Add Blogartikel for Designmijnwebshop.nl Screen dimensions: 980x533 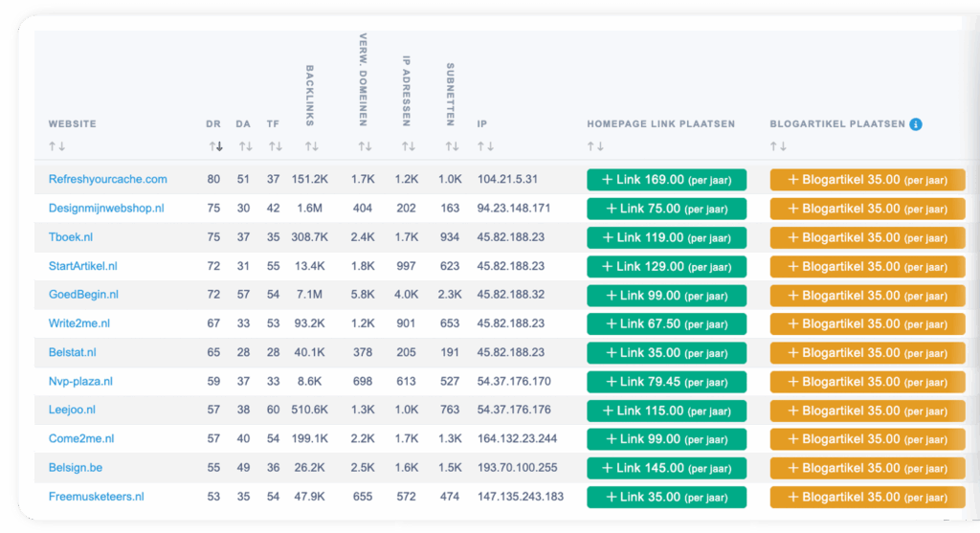pyautogui.click(x=867, y=209)
